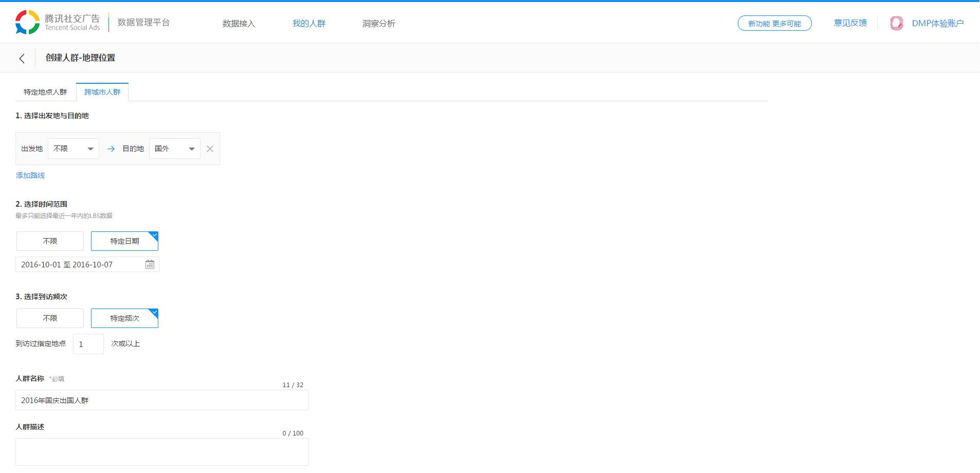Select 不限 for time range
The width and height of the screenshot is (980, 473).
(x=50, y=241)
